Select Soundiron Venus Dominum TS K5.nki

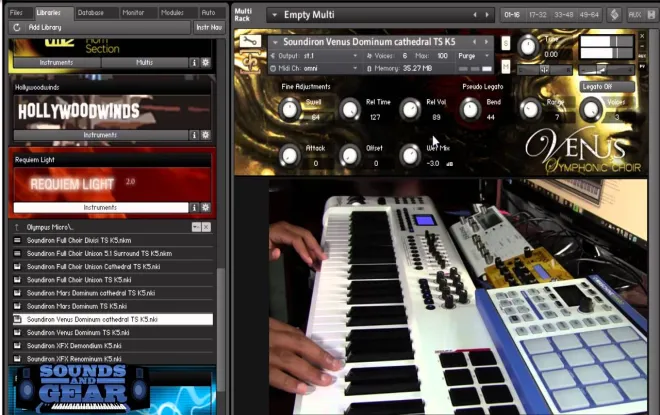pos(113,333)
